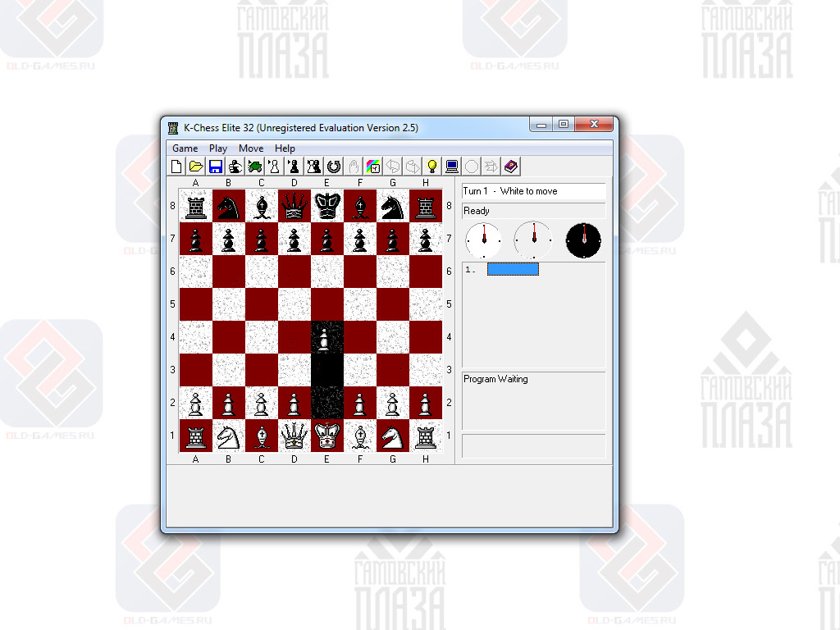840x630 pixels.
Task: Click the computer monitor toolbar icon
Action: pyautogui.click(x=452, y=167)
